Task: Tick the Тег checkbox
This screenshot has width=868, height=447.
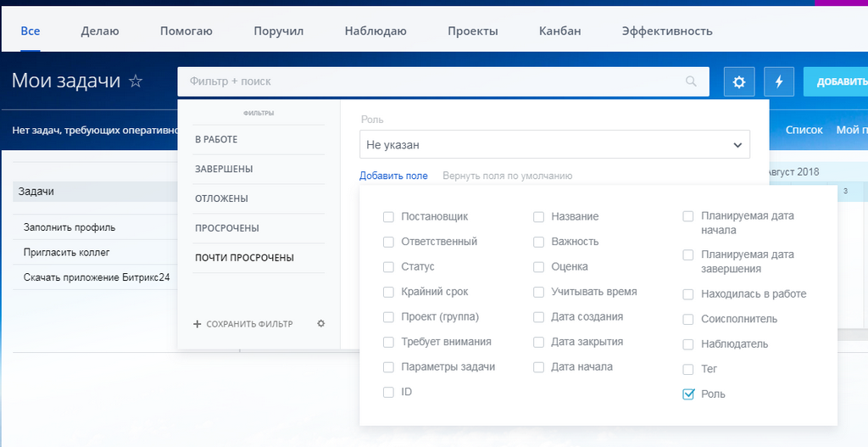Action: (x=687, y=369)
